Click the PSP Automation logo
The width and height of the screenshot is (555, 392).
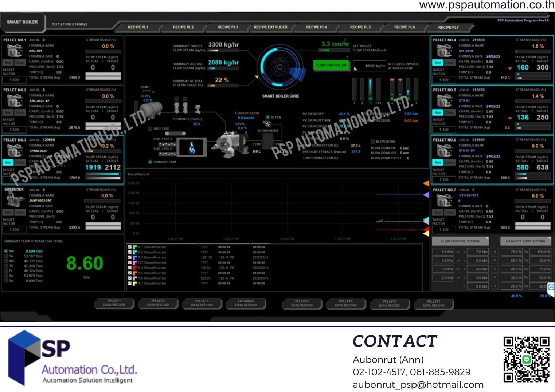[72, 358]
